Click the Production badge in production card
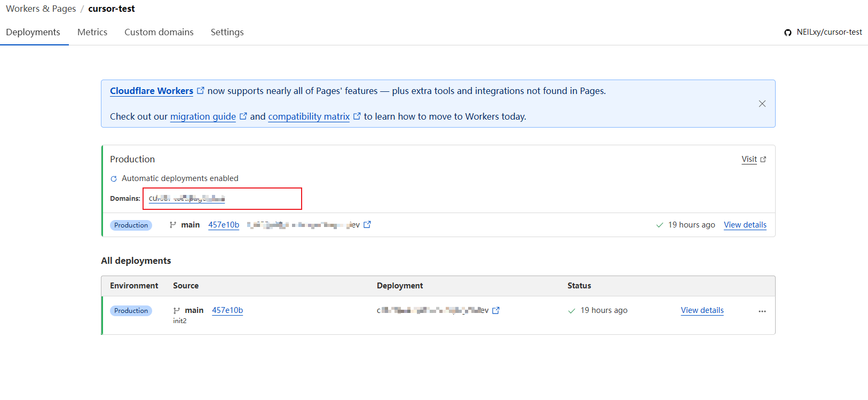Image resolution: width=868 pixels, height=400 pixels. point(131,225)
